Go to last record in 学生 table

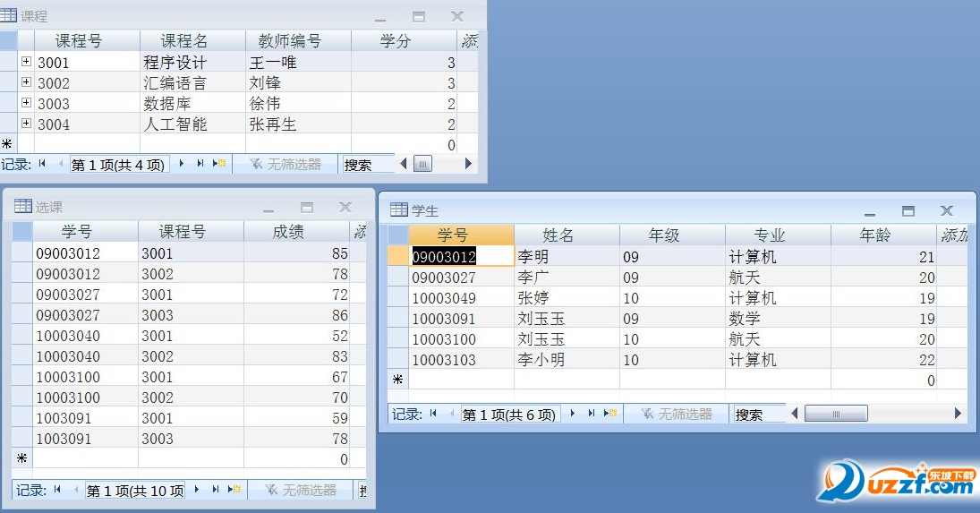tap(592, 413)
